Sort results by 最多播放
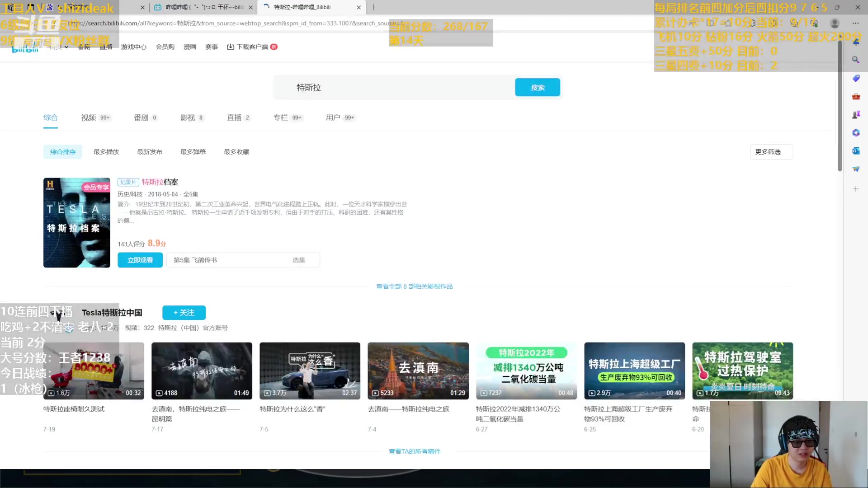Screen dimensions: 868x488 pos(106,152)
